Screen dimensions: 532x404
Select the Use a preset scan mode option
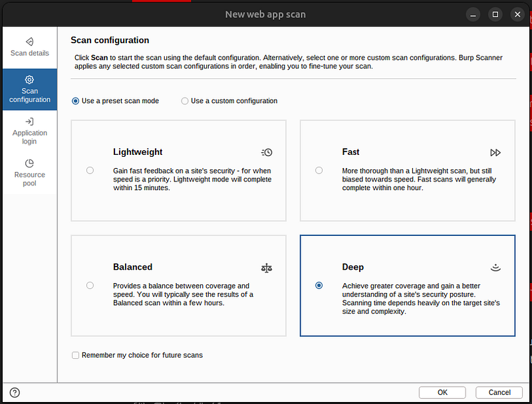click(x=115, y=101)
